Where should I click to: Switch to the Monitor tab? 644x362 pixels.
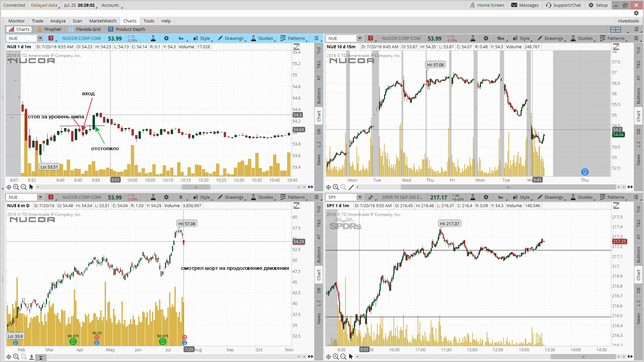pyautogui.click(x=16, y=21)
